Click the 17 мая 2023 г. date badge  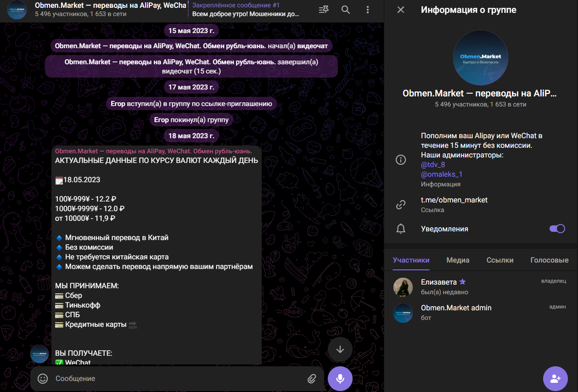pos(191,87)
